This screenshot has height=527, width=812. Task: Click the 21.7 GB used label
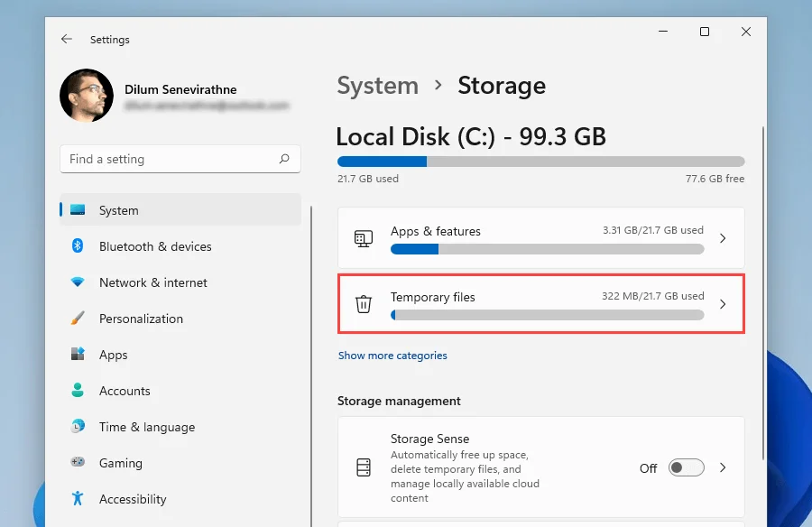pos(368,179)
